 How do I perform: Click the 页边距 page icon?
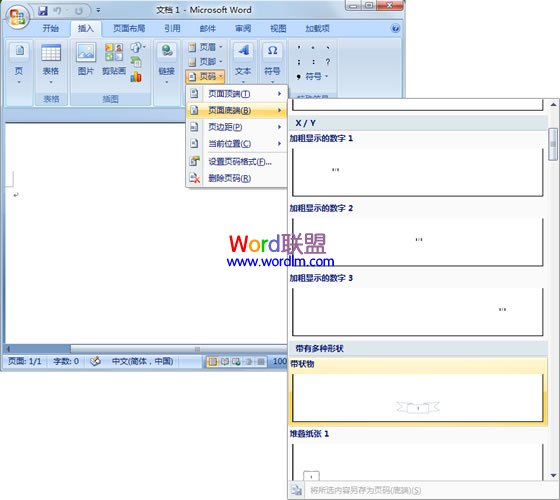(x=194, y=127)
